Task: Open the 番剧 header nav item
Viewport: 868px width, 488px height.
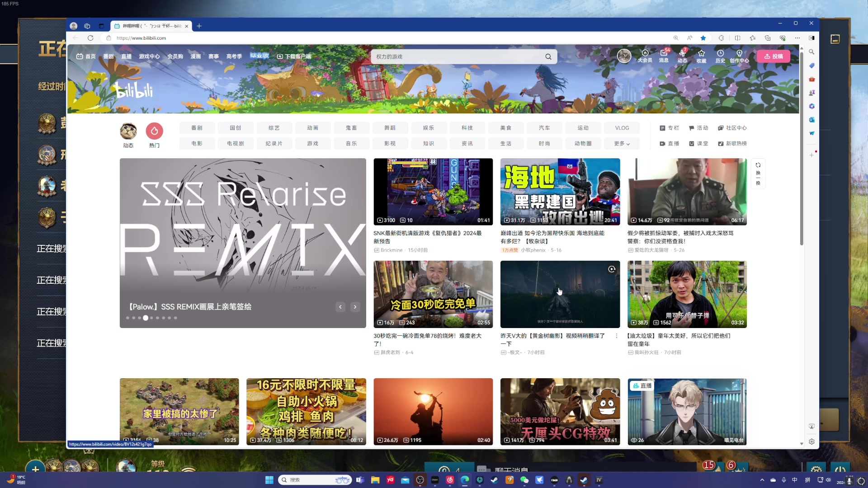Action: coord(108,56)
